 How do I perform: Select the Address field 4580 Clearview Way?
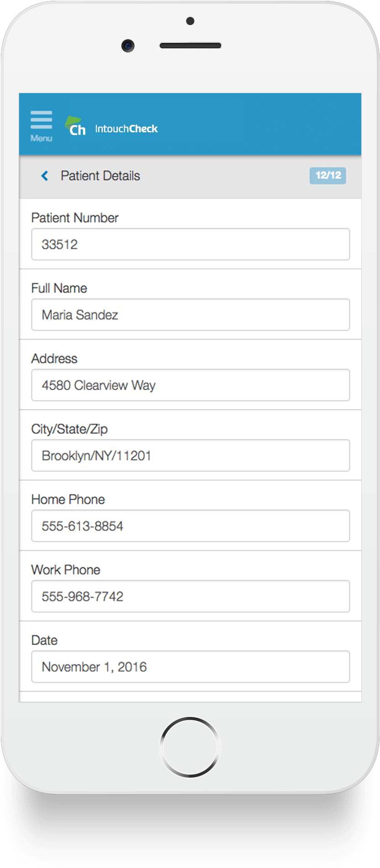(191, 385)
